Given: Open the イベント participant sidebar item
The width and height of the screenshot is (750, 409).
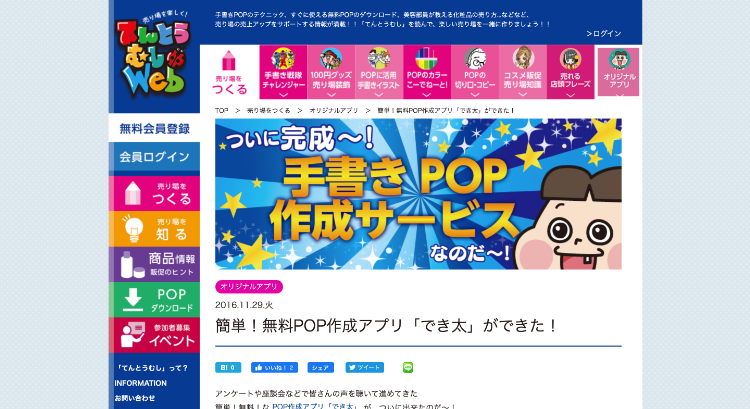Looking at the screenshot, I should 154,335.
